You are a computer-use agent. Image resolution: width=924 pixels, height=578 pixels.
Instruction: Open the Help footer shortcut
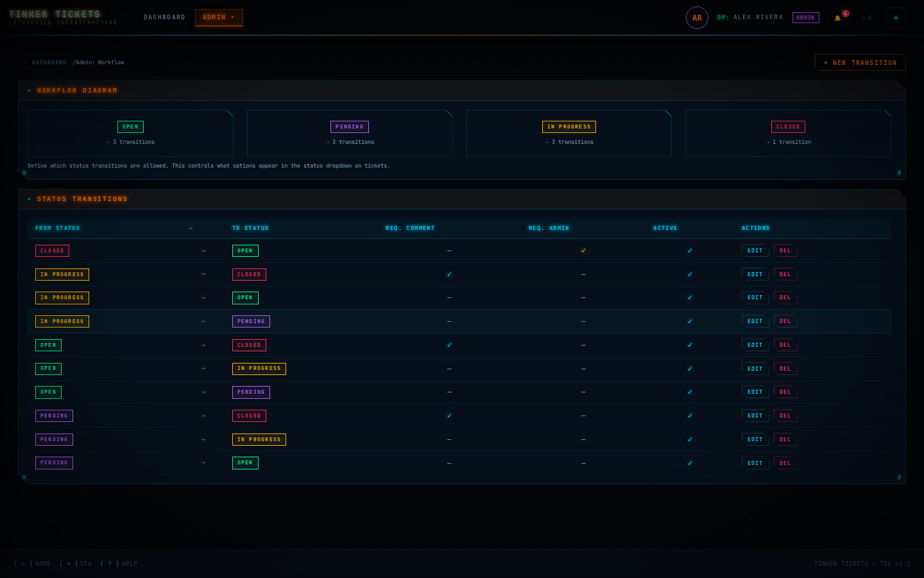119,564
